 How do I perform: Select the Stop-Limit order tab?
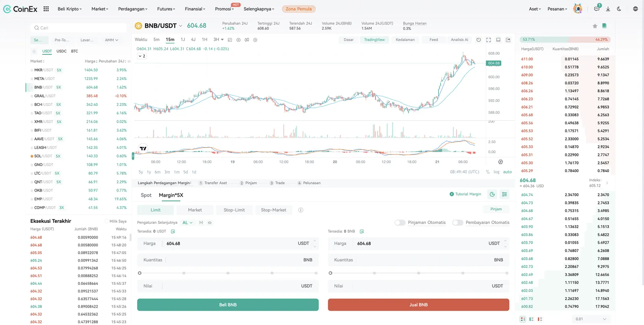coord(234,210)
